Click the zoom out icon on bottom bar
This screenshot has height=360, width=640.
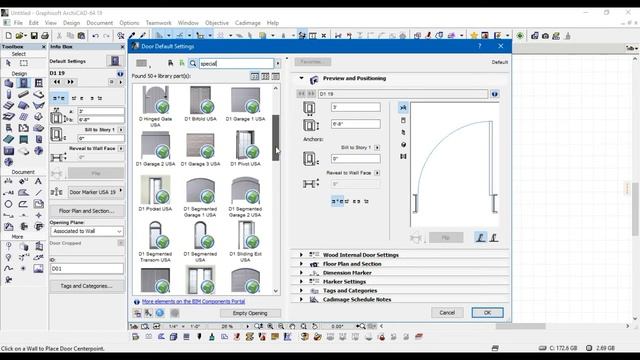(281, 326)
